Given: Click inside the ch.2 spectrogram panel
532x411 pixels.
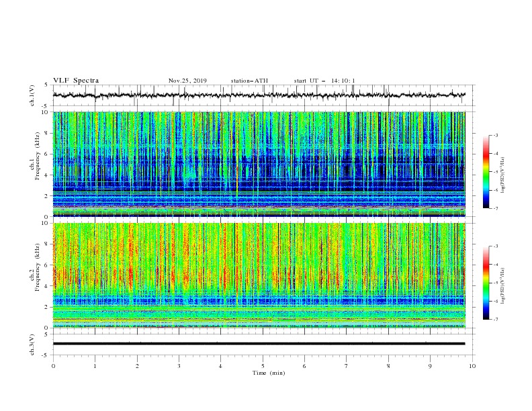Looking at the screenshot, I should pos(259,275).
